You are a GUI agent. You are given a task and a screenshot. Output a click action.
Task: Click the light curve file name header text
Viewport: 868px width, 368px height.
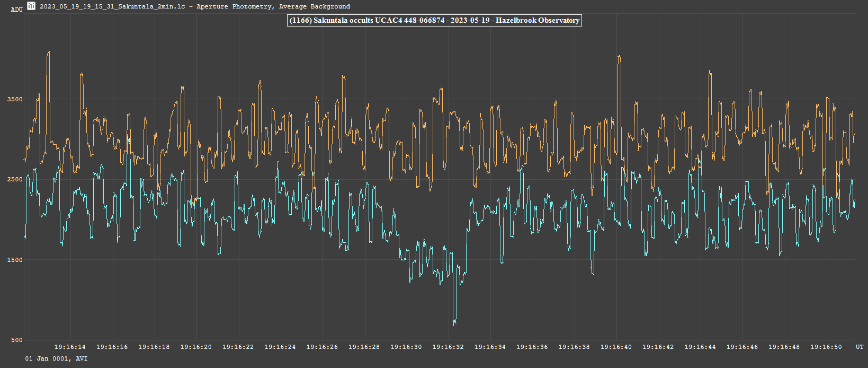(x=195, y=6)
